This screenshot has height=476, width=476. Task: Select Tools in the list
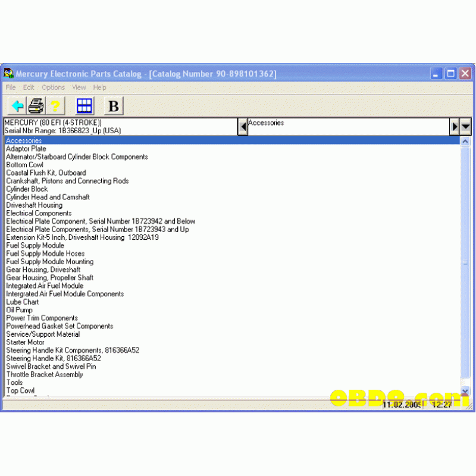tap(14, 383)
